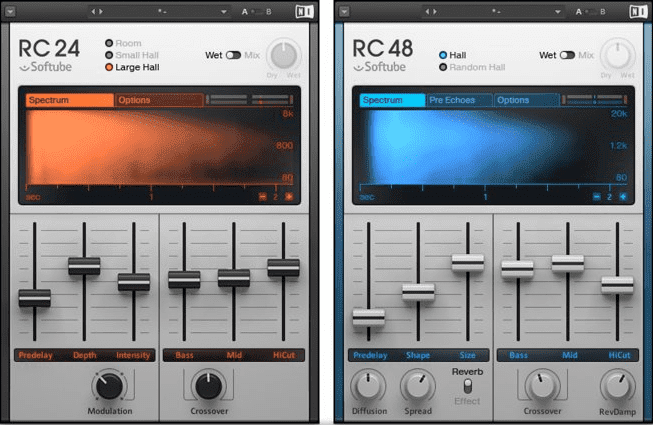
Task: Expand the RC 24 preset dropdown
Action: pyautogui.click(x=224, y=12)
